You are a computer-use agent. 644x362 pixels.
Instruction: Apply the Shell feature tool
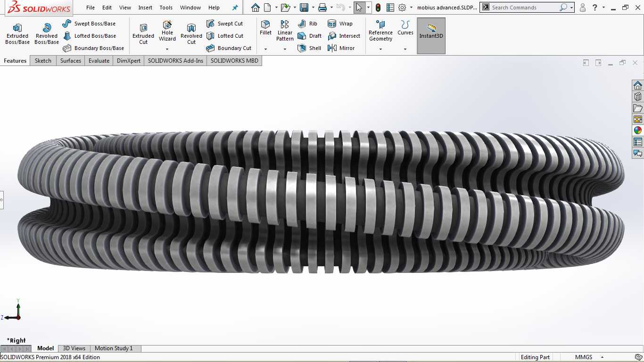coord(309,48)
